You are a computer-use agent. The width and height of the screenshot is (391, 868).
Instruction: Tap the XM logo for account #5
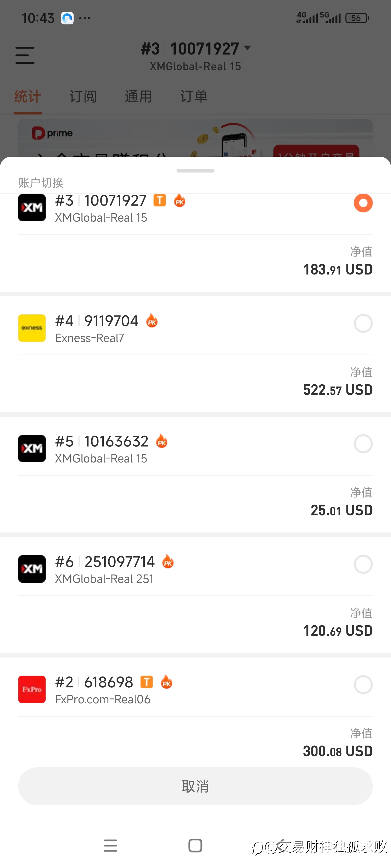click(32, 448)
